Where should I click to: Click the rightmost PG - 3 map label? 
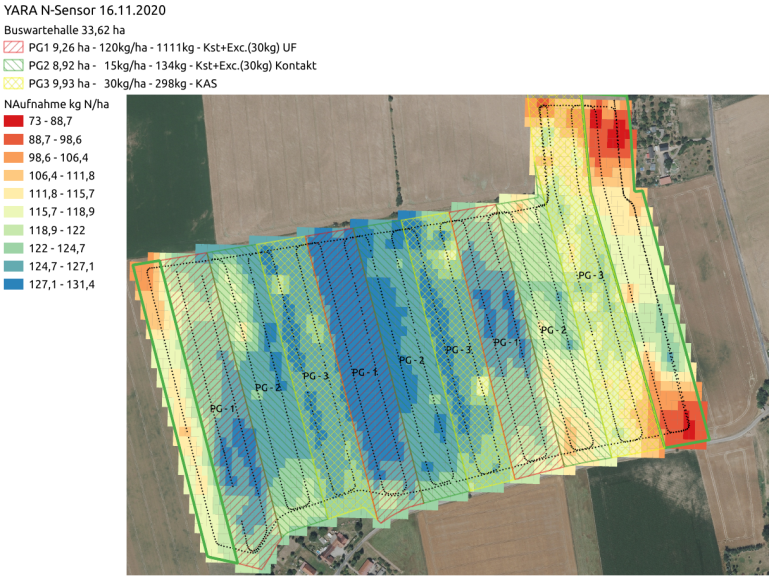click(x=590, y=275)
